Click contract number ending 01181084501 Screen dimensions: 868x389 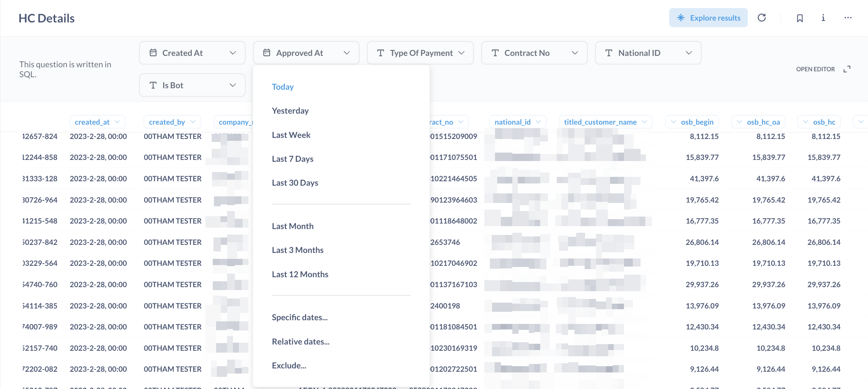[x=454, y=327]
